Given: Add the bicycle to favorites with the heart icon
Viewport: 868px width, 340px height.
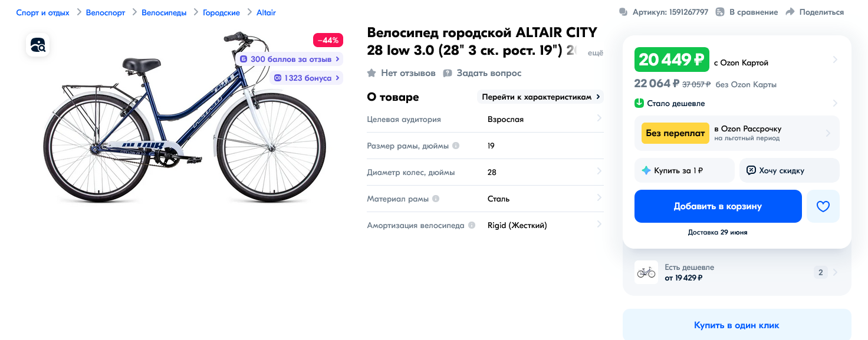Looking at the screenshot, I should click(823, 206).
